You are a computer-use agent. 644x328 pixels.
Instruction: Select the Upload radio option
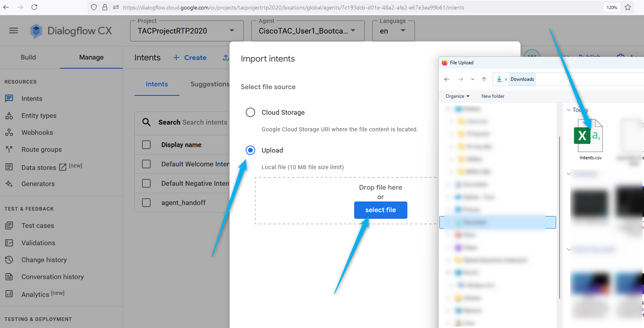[250, 150]
